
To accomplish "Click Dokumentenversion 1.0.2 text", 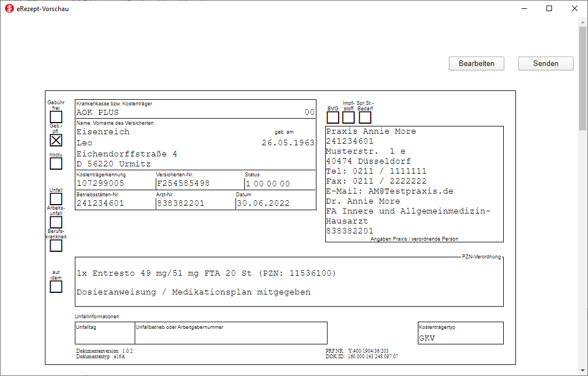I will point(104,351).
